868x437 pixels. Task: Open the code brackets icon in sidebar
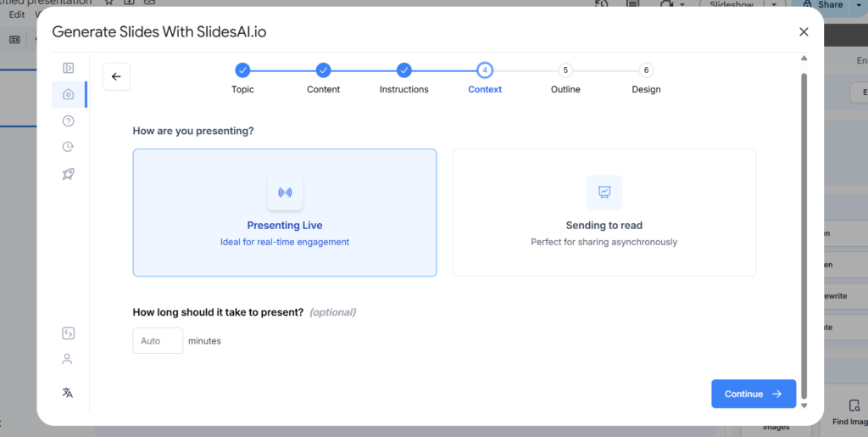pos(68,333)
